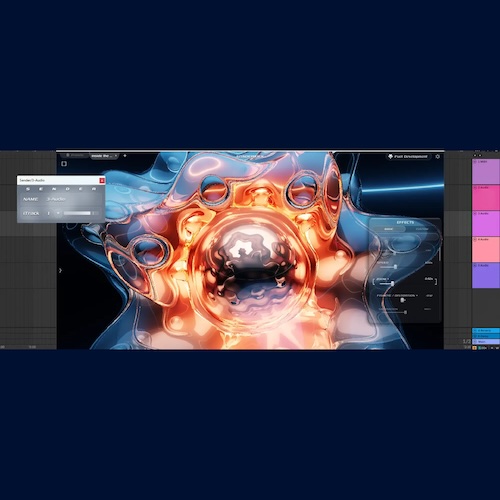Fold the 3 Audio track toggle
Image resolution: width=500 pixels, height=500 pixels.
pyautogui.click(x=475, y=214)
